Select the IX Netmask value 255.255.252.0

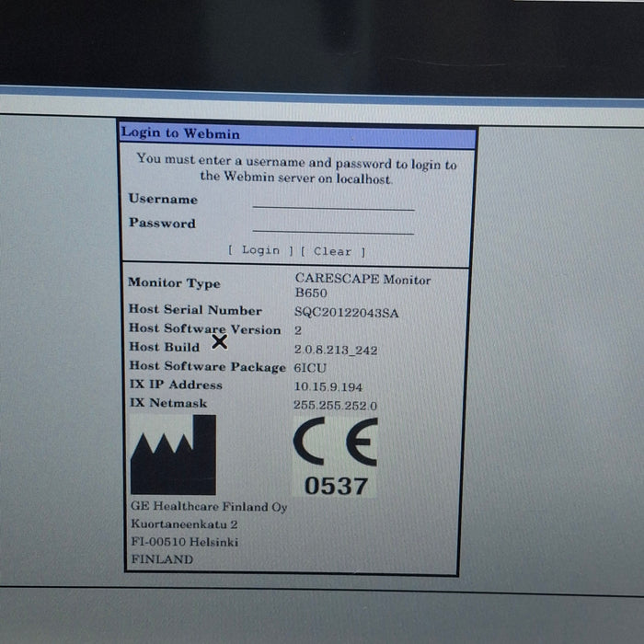[335, 405]
